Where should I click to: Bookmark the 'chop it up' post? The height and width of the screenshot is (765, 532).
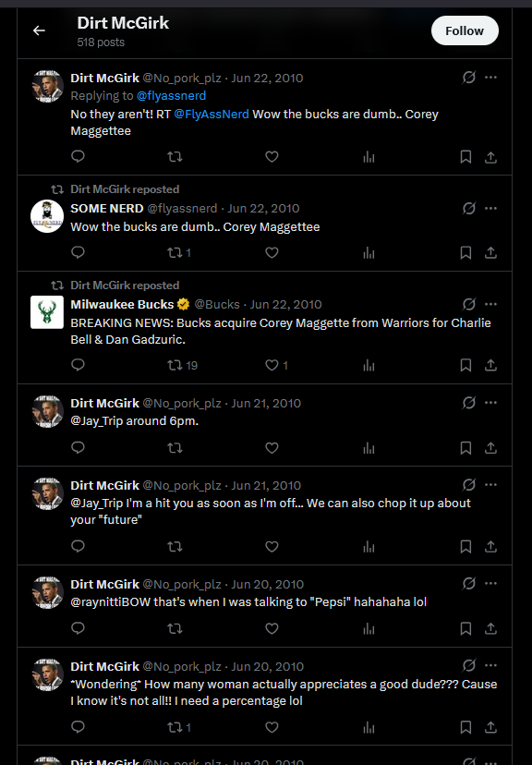pyautogui.click(x=465, y=547)
